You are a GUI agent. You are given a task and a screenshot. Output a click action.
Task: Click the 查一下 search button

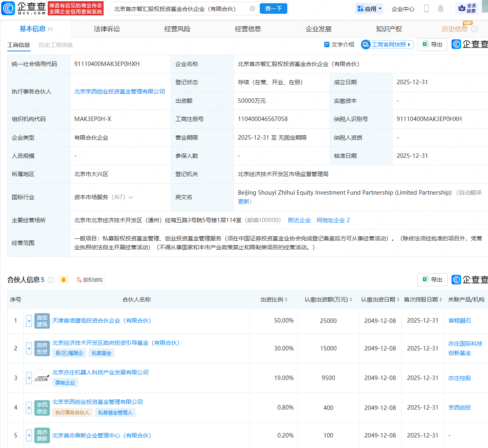click(x=273, y=8)
